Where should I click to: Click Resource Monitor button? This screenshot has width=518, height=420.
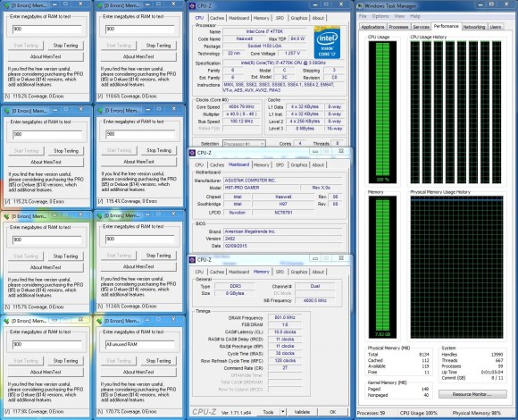(x=472, y=394)
